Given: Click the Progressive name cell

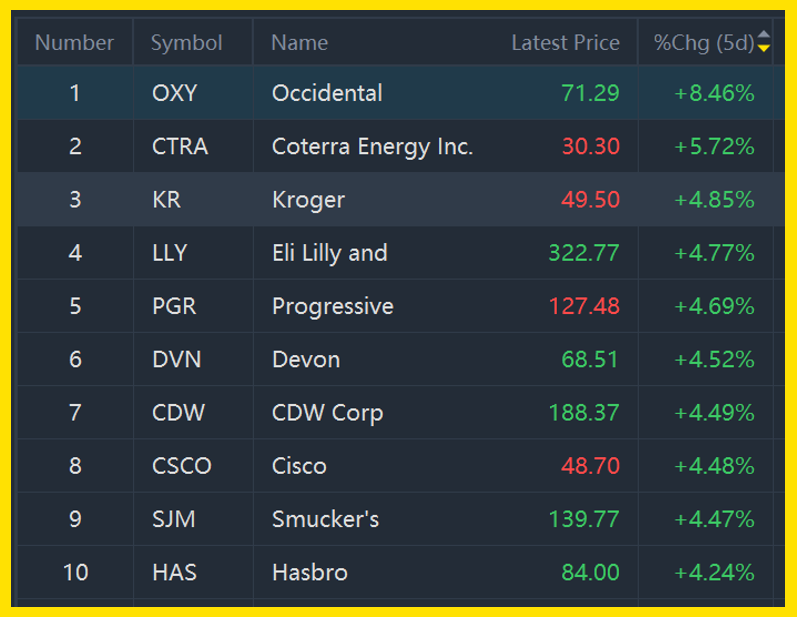Looking at the screenshot, I should (333, 306).
